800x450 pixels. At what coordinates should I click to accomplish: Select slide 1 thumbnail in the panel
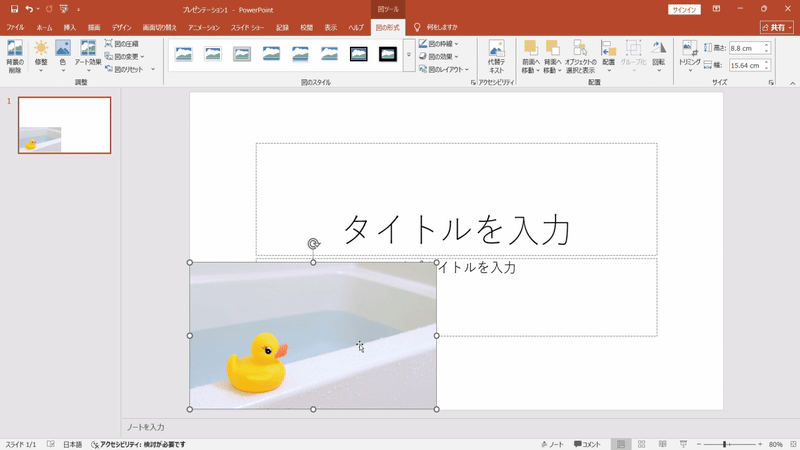(x=65, y=125)
